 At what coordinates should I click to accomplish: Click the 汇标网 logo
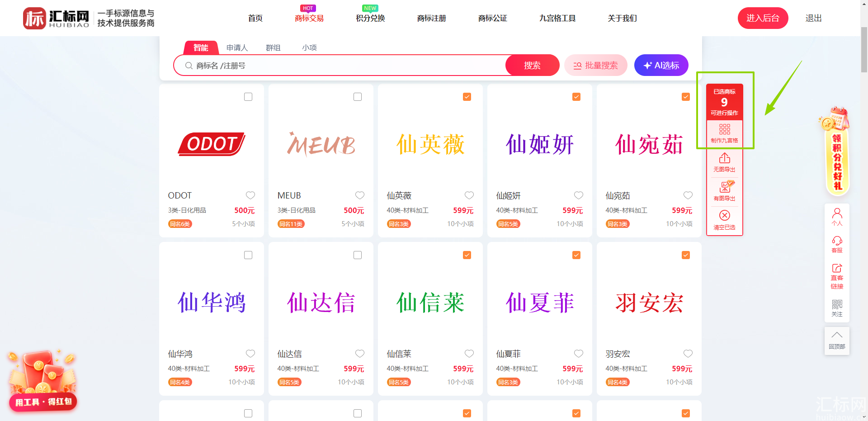(57, 18)
